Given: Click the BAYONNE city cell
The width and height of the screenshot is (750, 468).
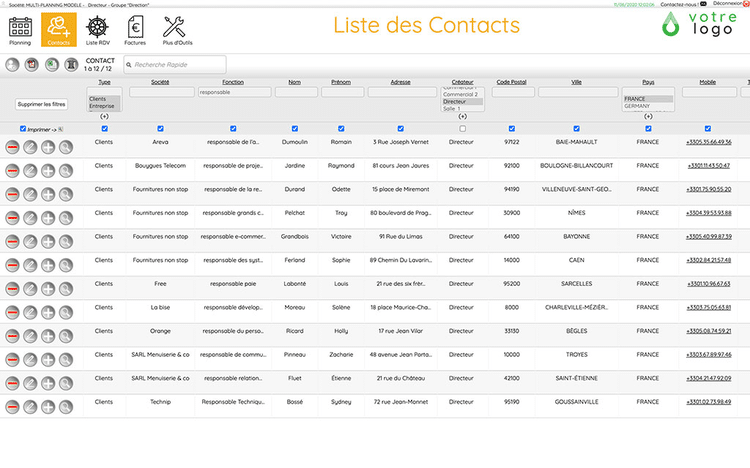Looking at the screenshot, I should pyautogui.click(x=576, y=237).
